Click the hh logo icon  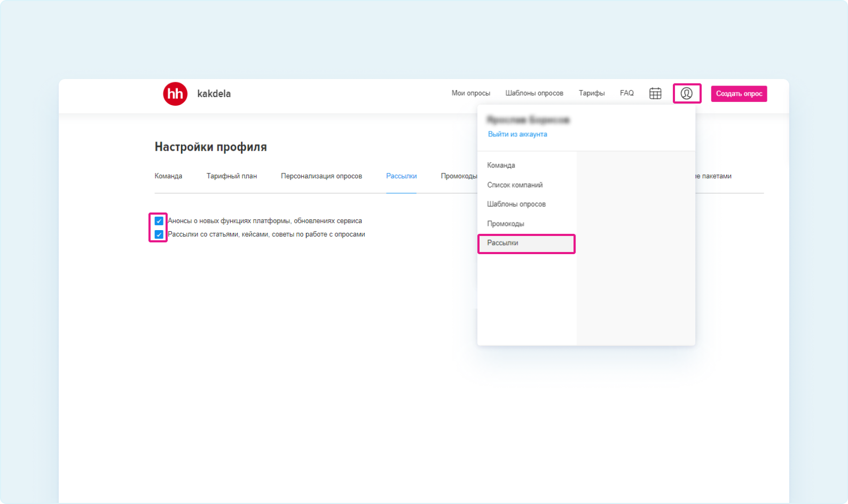point(175,93)
